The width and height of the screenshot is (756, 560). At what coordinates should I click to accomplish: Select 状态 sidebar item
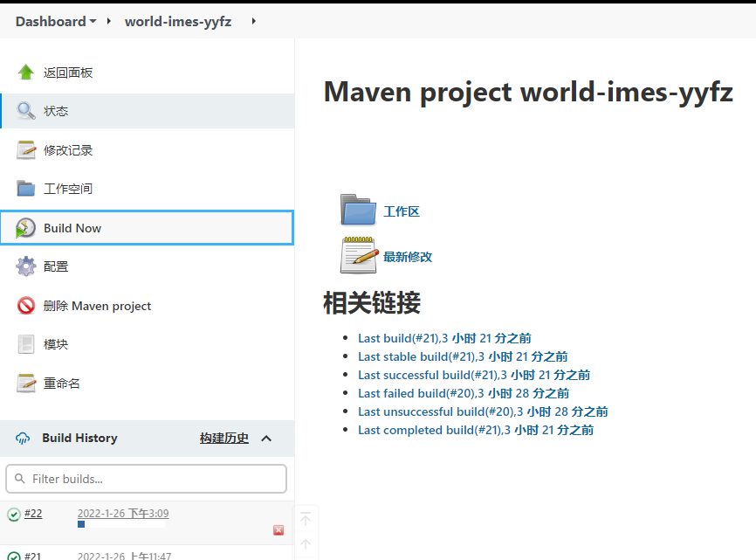(x=56, y=111)
